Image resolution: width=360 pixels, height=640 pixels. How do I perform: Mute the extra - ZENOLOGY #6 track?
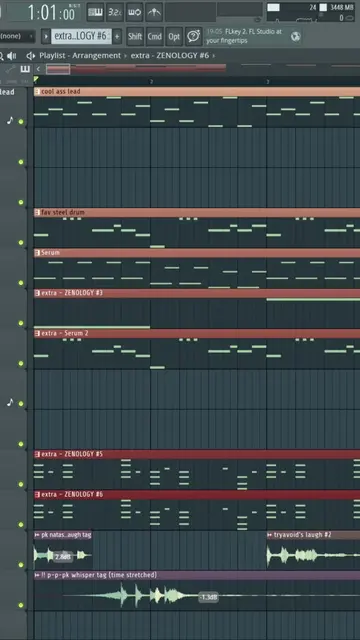click(21, 524)
